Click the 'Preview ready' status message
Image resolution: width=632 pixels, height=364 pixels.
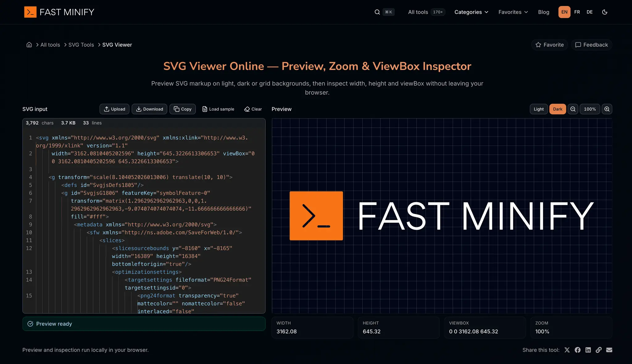(x=144, y=324)
